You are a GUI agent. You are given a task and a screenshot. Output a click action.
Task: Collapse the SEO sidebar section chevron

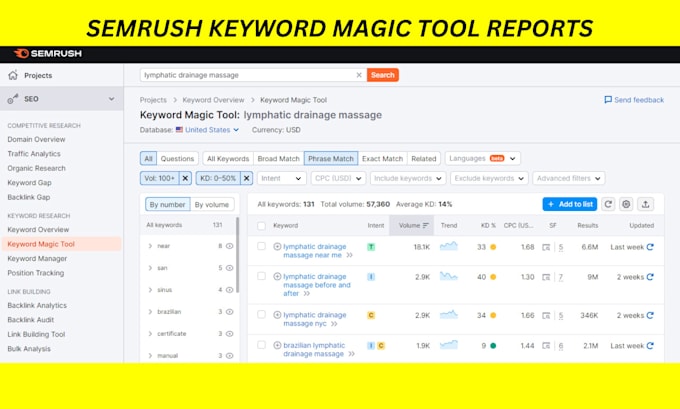click(111, 99)
